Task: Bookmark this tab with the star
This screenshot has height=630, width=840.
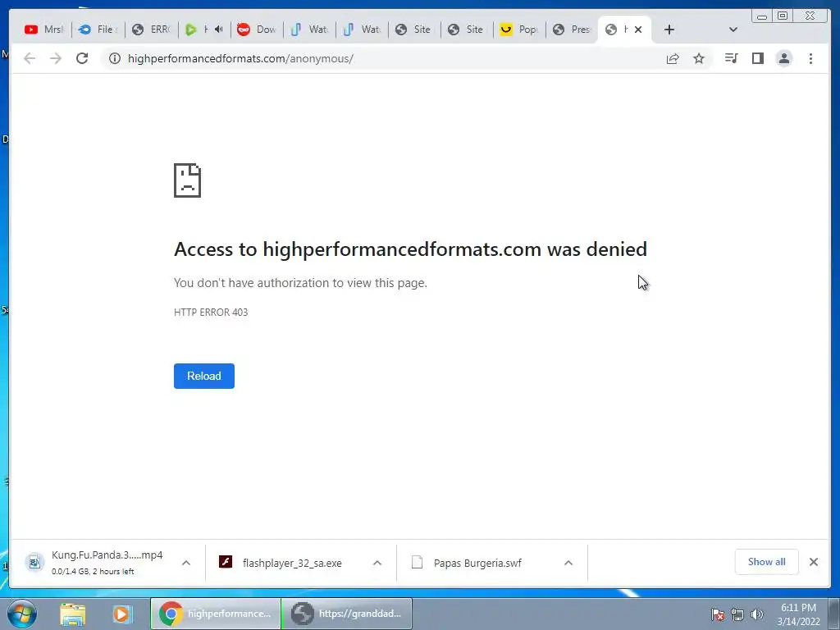Action: pyautogui.click(x=699, y=58)
